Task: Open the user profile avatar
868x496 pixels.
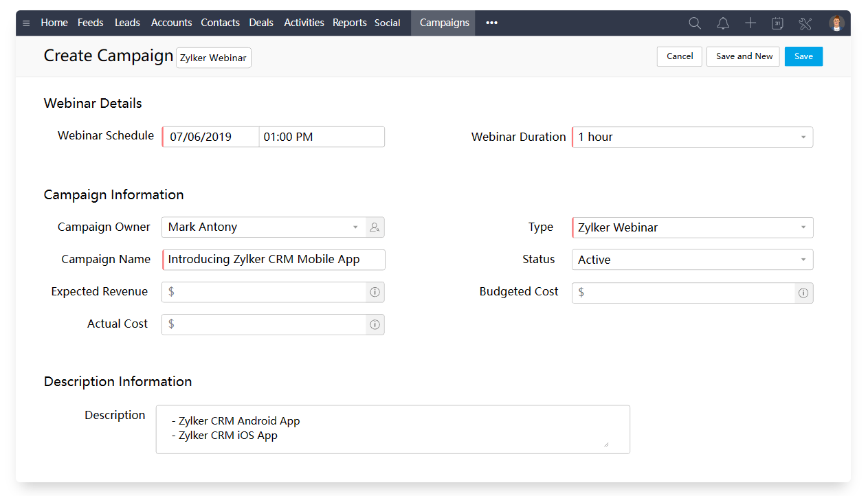Action: pyautogui.click(x=836, y=23)
